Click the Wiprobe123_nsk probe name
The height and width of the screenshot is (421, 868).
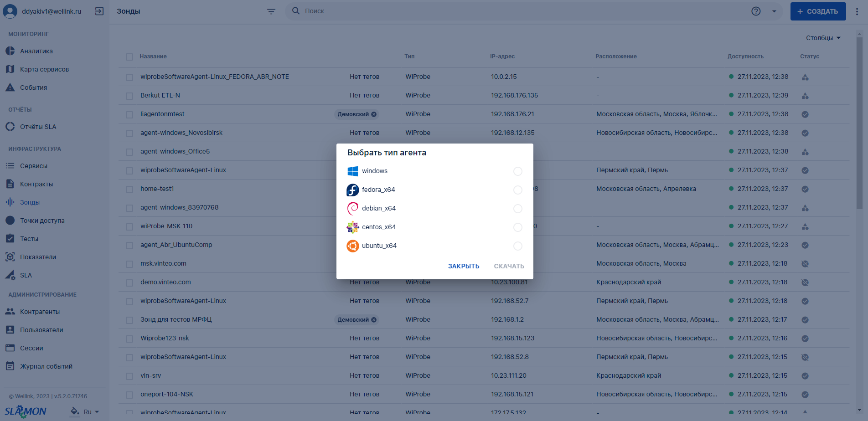[x=165, y=338]
